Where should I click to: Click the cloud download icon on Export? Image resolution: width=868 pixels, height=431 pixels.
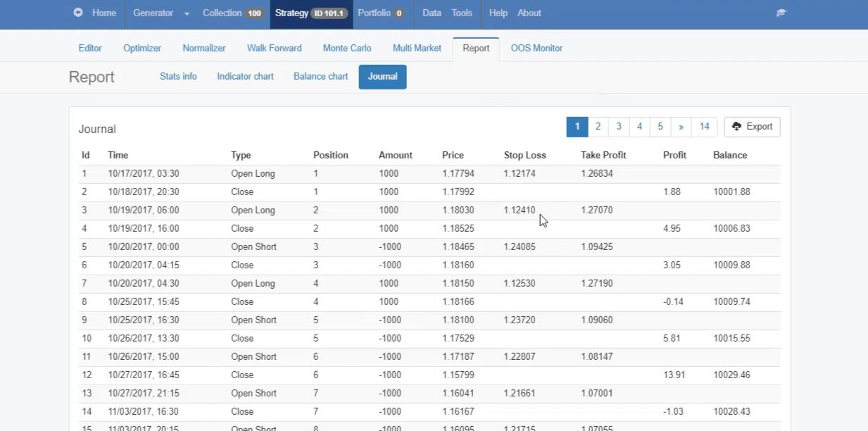736,127
